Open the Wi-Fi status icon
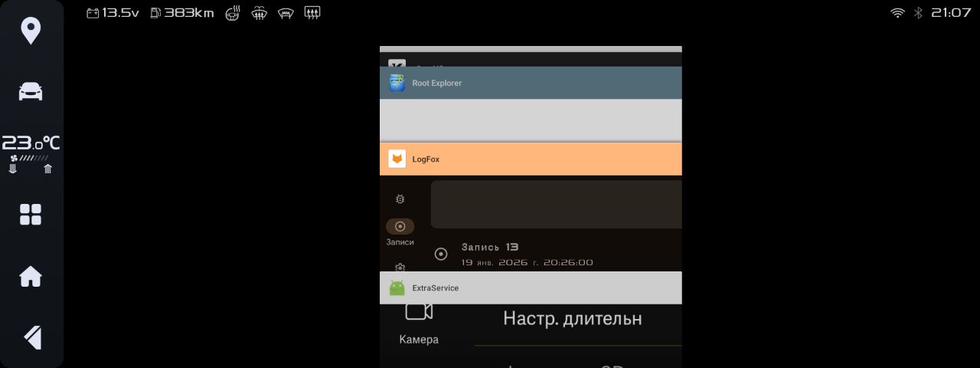 (897, 13)
